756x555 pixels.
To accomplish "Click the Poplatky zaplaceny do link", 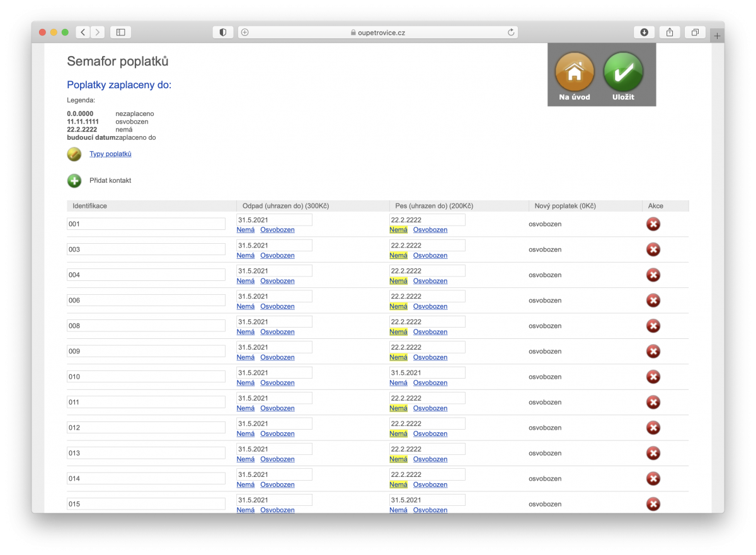I will [118, 84].
